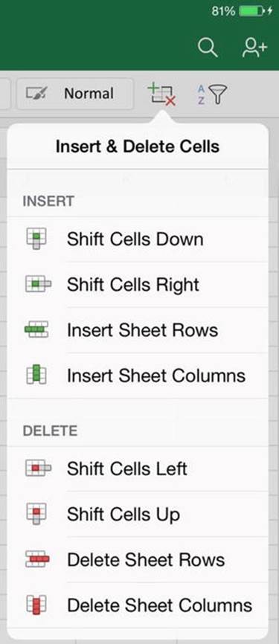The width and height of the screenshot is (279, 644).
Task: Open the Normal cell styles dropdown
Action: pyautogui.click(x=75, y=94)
